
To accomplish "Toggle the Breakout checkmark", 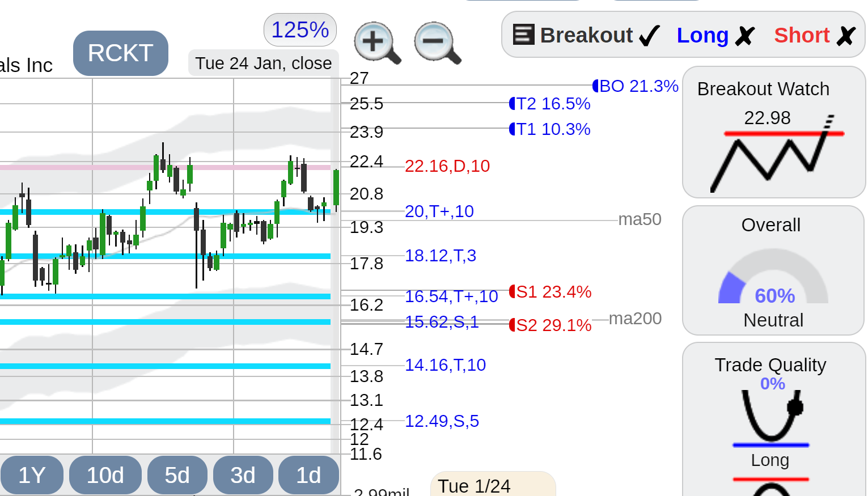I will [x=649, y=36].
